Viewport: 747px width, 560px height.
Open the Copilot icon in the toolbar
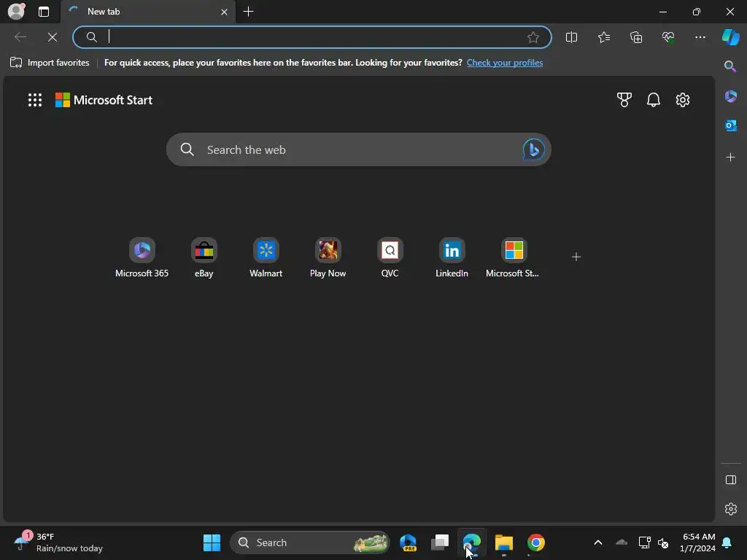coord(731,37)
